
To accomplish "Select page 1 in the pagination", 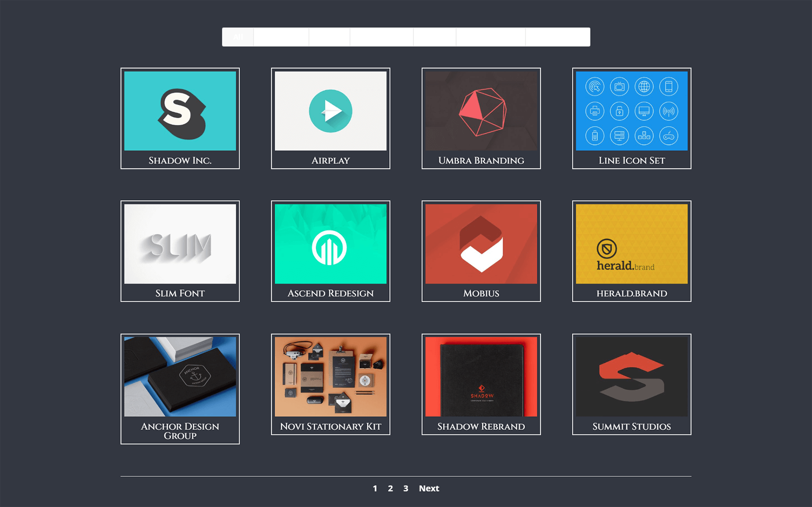I will coord(375,488).
